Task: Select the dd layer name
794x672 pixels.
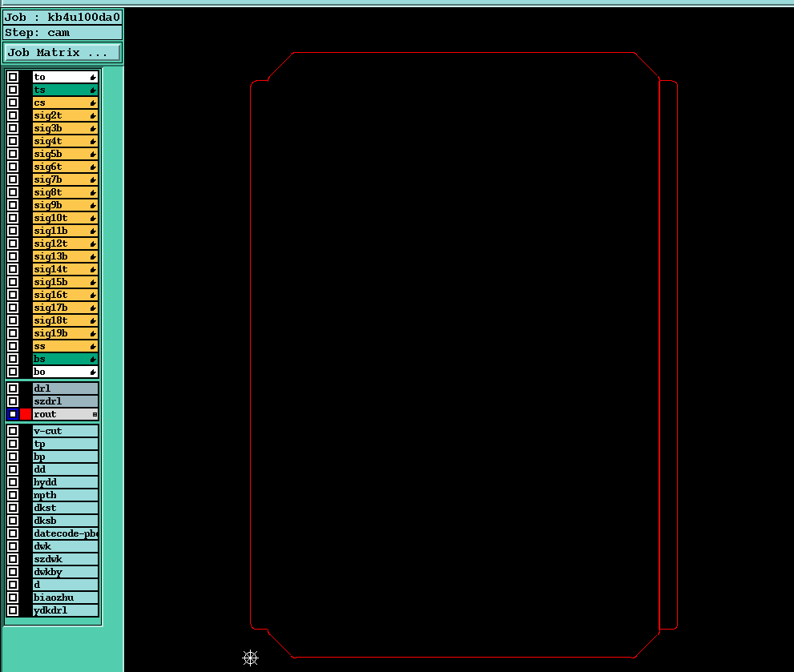Action: [66, 469]
